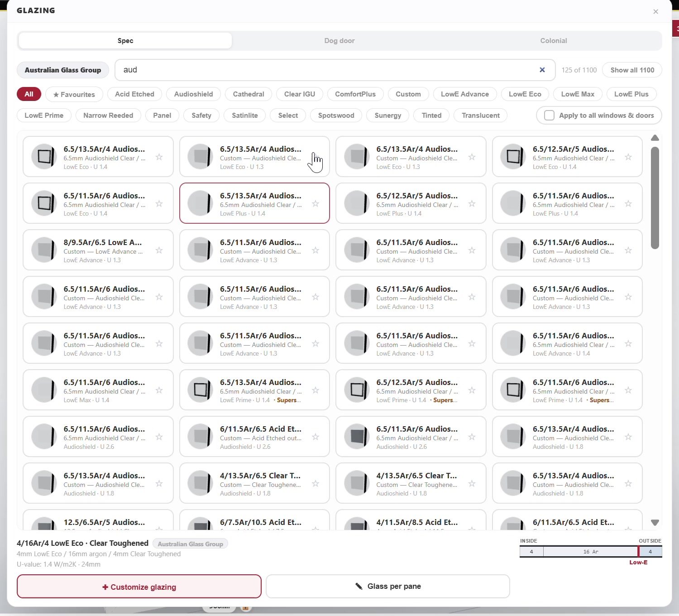The image size is (679, 616).
Task: Star the 6.5/11.5Ar/6 LowE Eco card
Action: click(159, 203)
